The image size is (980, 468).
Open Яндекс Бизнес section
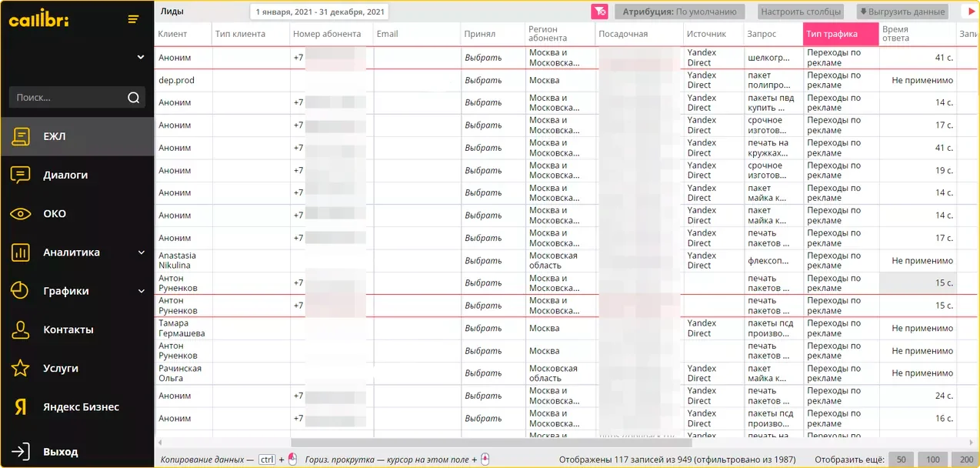pyautogui.click(x=77, y=406)
